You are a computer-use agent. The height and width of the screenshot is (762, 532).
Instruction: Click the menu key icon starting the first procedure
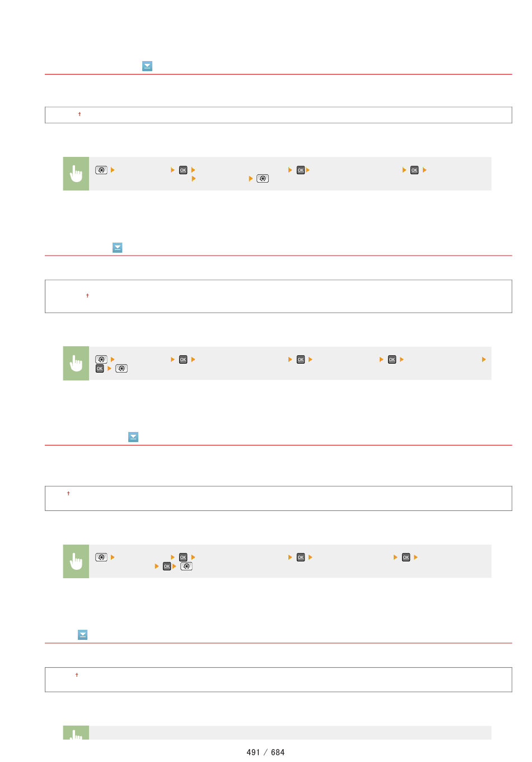(101, 170)
